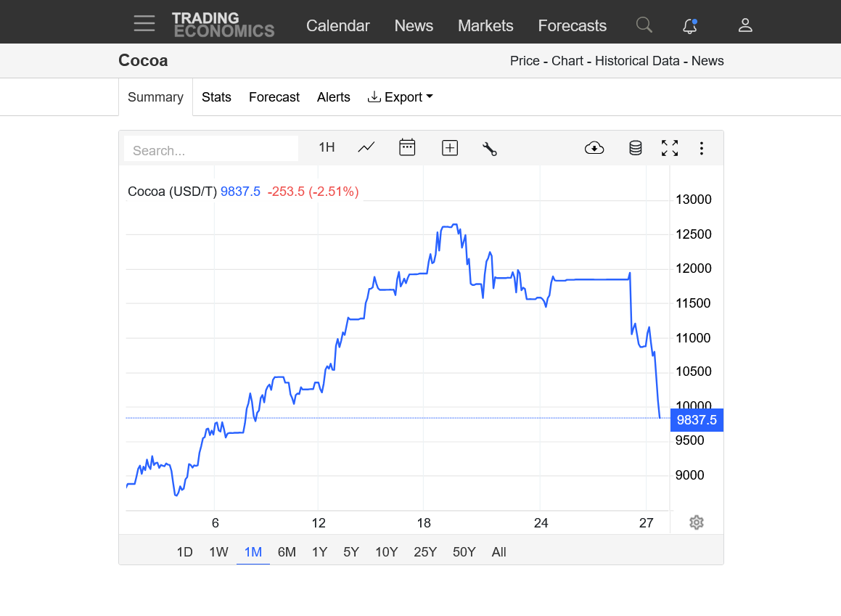Toggle fullscreen chart view

point(670,148)
